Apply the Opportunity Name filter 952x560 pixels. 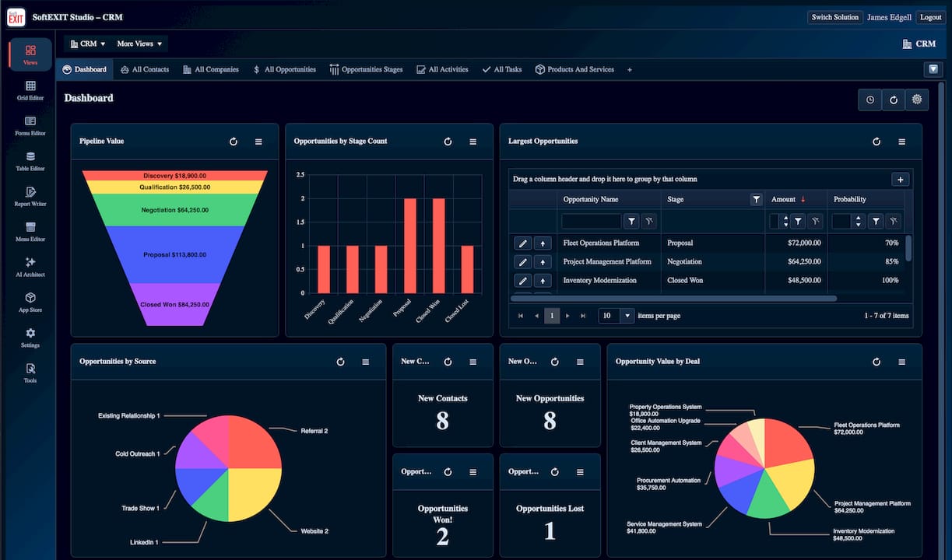pyautogui.click(x=631, y=222)
